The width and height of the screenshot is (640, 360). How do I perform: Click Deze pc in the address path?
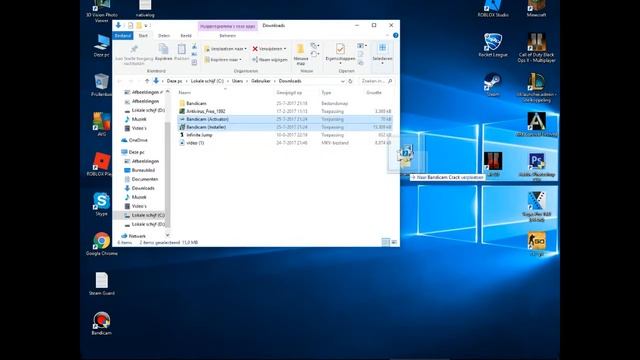[x=174, y=81]
